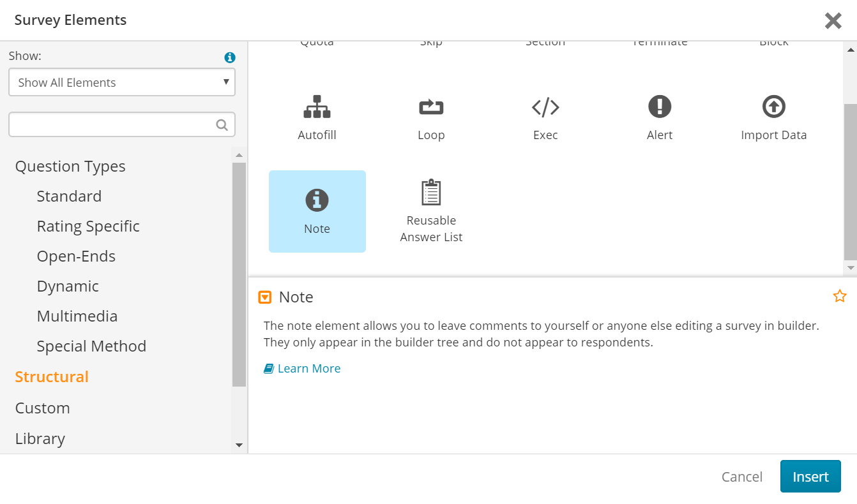This screenshot has width=857, height=504.
Task: Select the Reusable Answer List icon
Action: tap(431, 193)
